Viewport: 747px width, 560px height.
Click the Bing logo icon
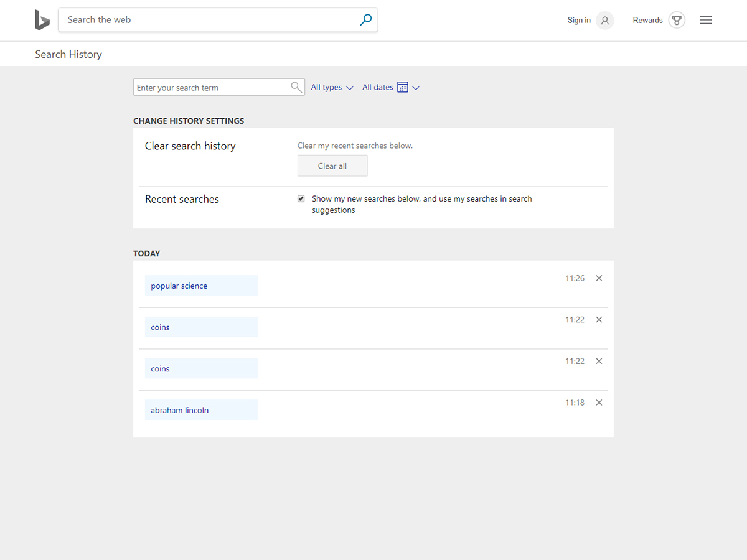click(42, 20)
